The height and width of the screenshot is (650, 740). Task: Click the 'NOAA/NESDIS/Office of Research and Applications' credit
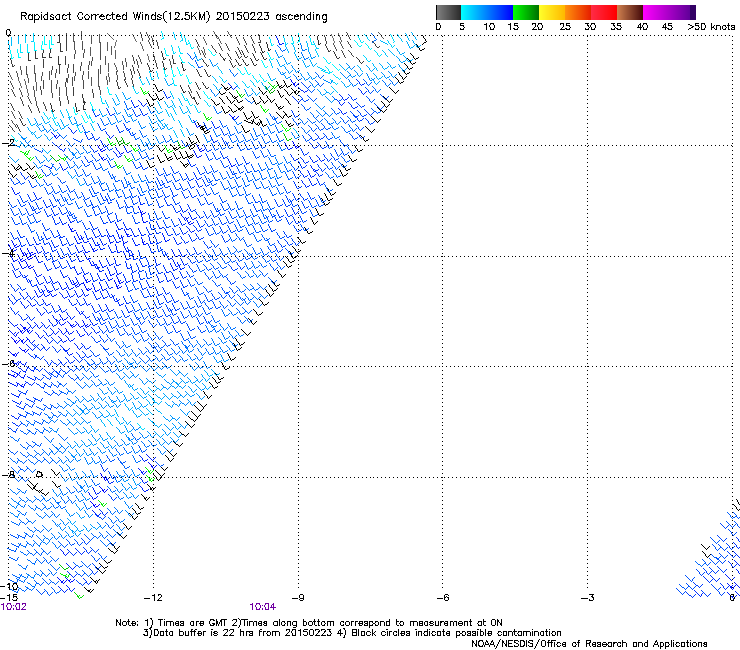pyautogui.click(x=589, y=644)
